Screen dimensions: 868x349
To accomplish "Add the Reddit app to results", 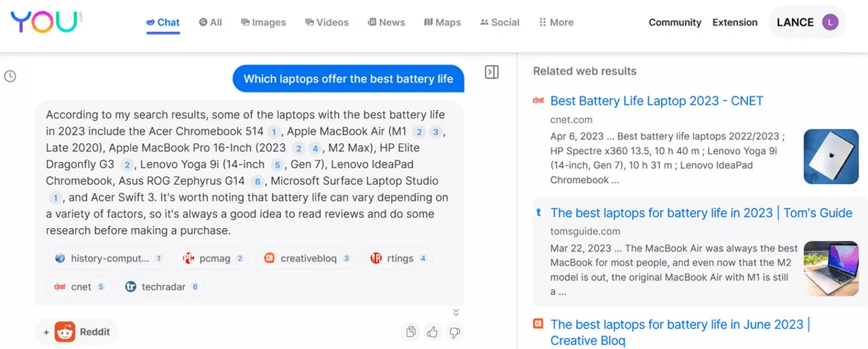I will [77, 332].
